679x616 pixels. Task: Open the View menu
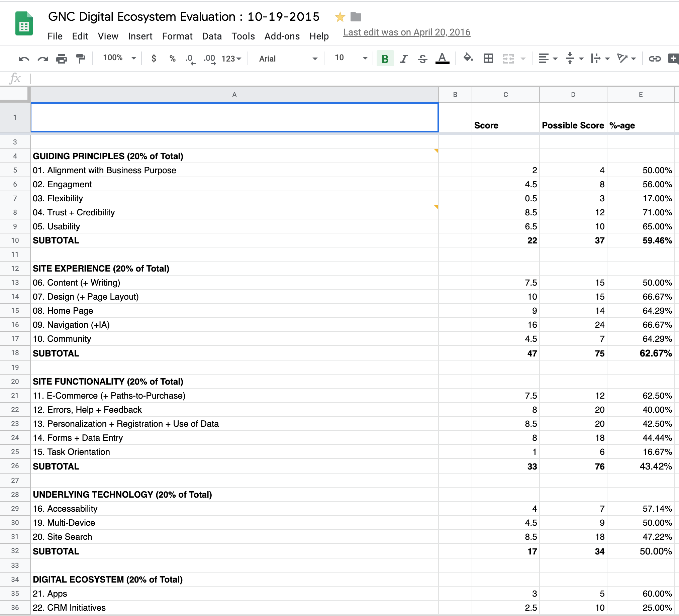click(108, 36)
